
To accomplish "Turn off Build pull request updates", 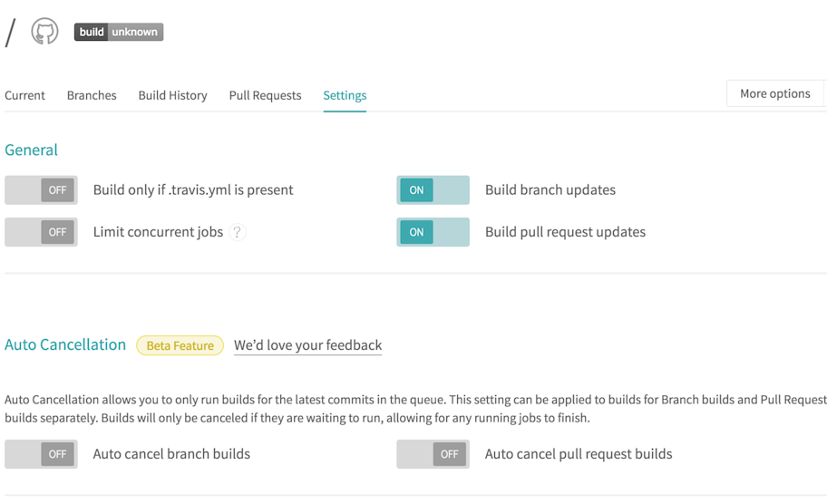I will coord(433,232).
